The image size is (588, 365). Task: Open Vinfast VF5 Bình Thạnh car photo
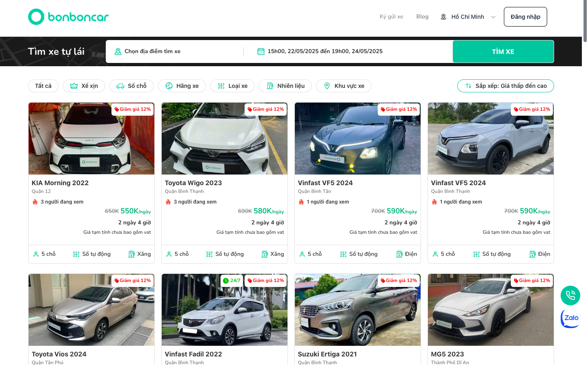pyautogui.click(x=491, y=139)
